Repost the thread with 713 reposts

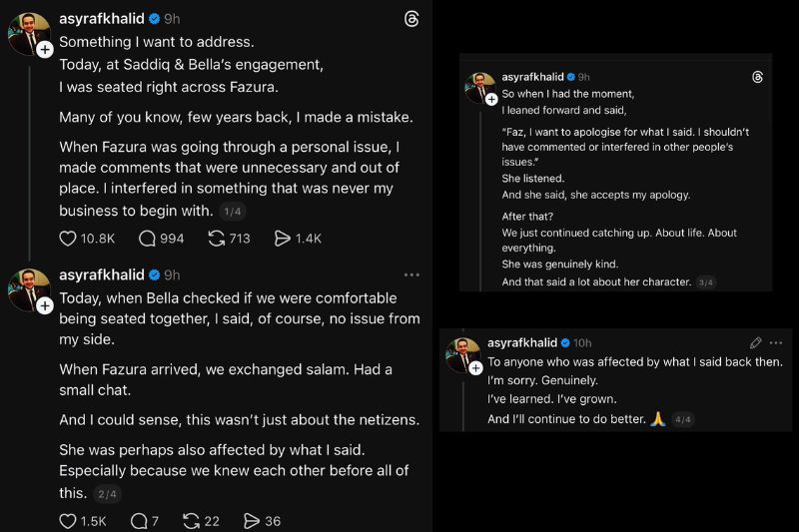tap(215, 239)
